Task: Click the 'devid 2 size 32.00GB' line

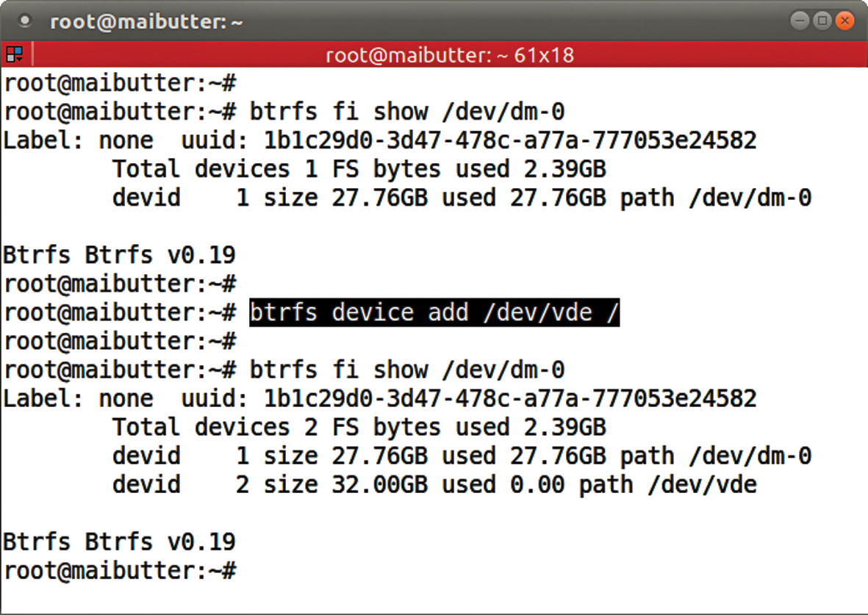Action: [x=434, y=485]
